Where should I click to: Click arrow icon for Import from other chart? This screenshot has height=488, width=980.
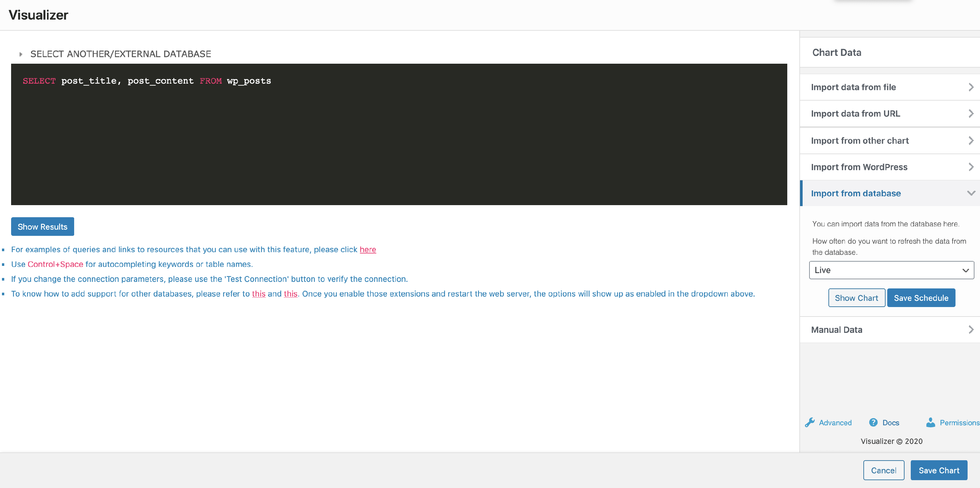971,140
